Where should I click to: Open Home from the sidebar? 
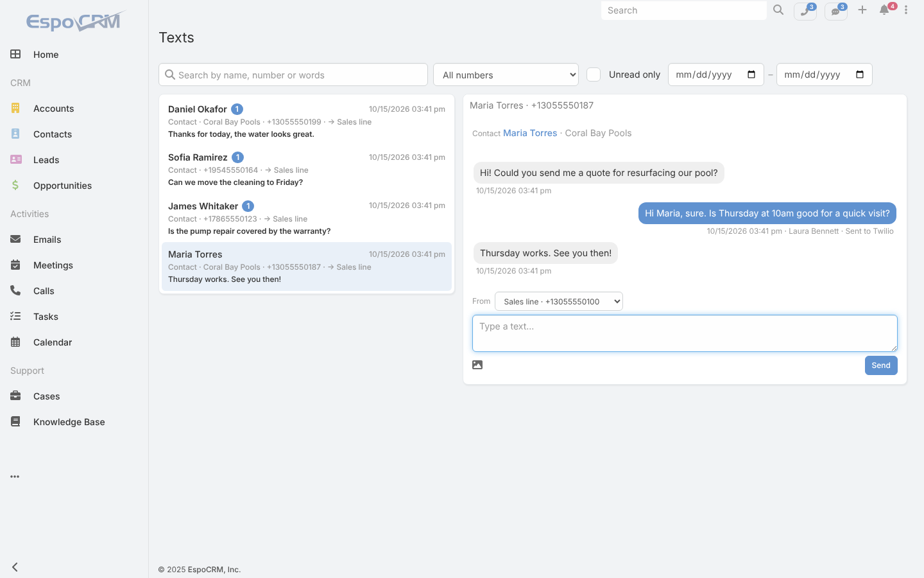click(74, 55)
